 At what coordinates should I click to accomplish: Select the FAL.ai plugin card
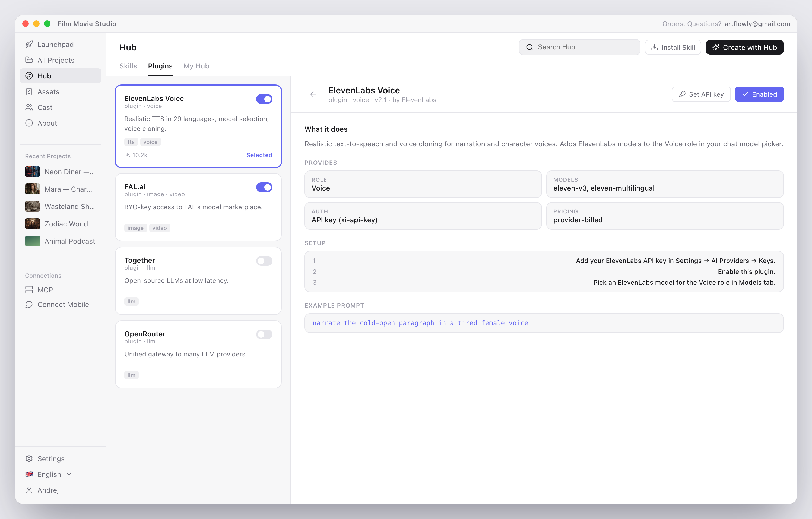point(198,207)
